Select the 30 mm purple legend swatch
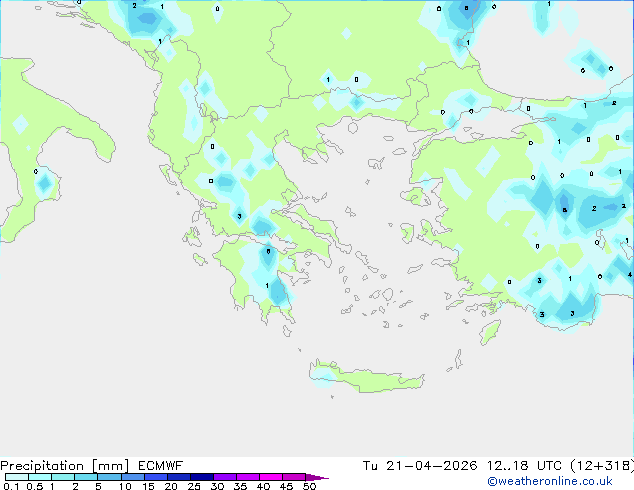This screenshot has width=634, height=490. click(x=225, y=477)
